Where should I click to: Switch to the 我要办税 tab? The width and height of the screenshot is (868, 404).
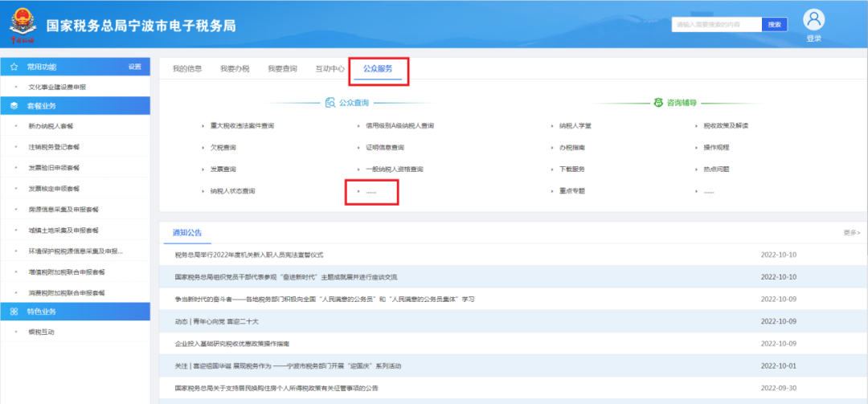pyautogui.click(x=235, y=69)
